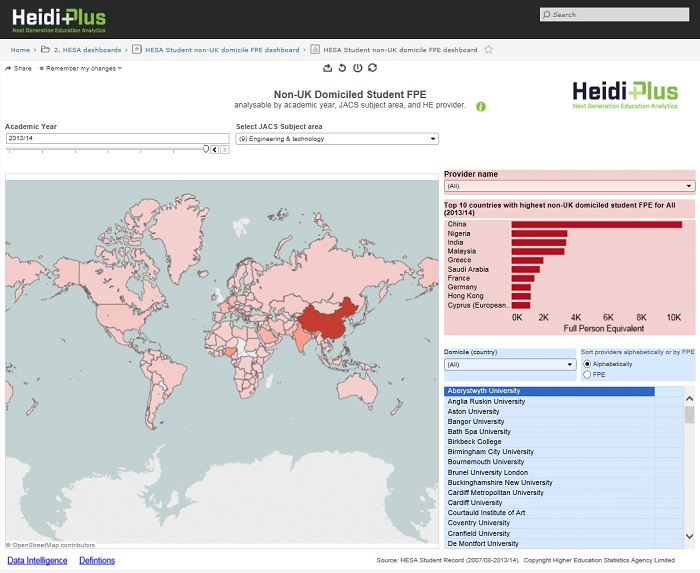This screenshot has height=573, width=700.
Task: Click the Greece label in chart
Action: click(459, 260)
